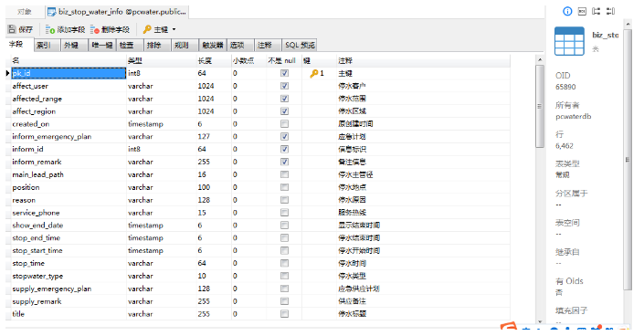644x336 pixels.
Task: Switch to the 对象 tab
Action: click(x=25, y=12)
